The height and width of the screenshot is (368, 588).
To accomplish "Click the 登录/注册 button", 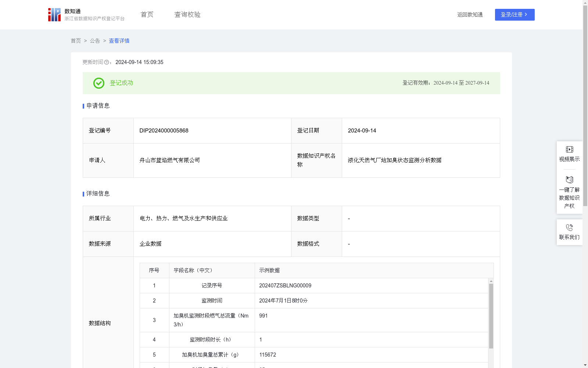I will pyautogui.click(x=514, y=15).
